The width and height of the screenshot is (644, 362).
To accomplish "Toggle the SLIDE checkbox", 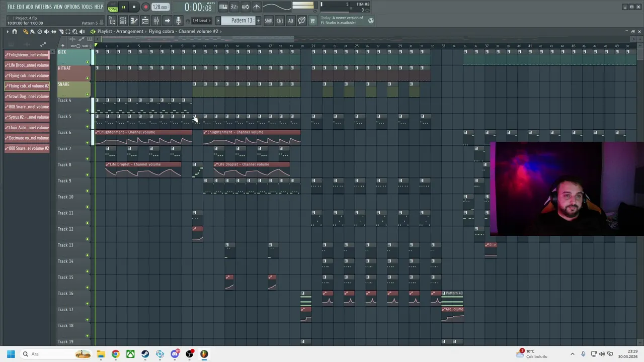I will click(91, 46).
